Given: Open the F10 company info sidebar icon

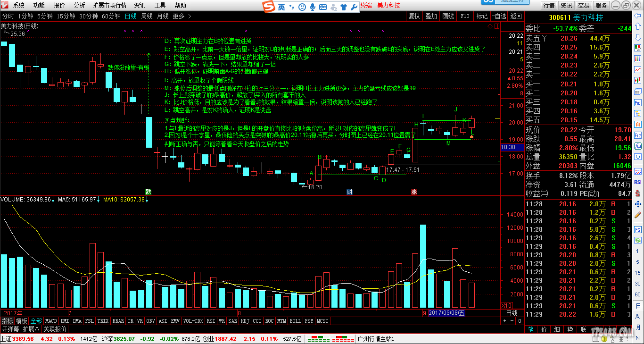Looking at the screenshot, I should click(x=637, y=102).
